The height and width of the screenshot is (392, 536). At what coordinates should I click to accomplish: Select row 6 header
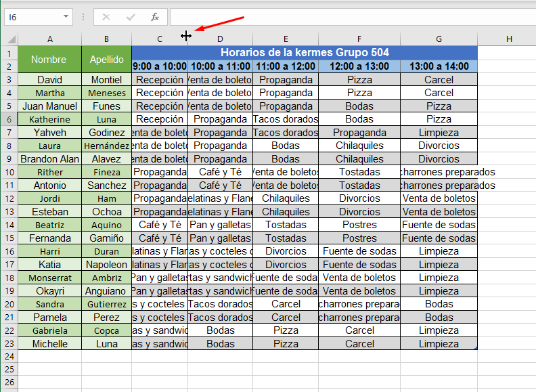(9, 119)
